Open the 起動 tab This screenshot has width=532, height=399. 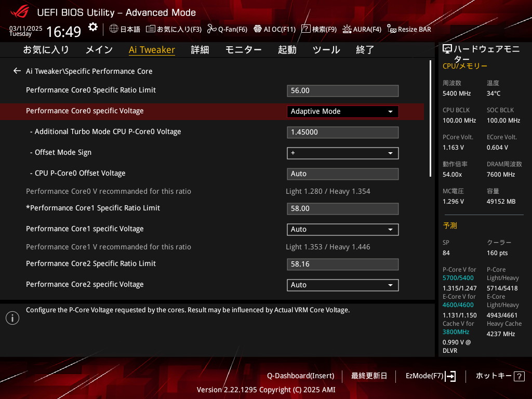pyautogui.click(x=287, y=50)
